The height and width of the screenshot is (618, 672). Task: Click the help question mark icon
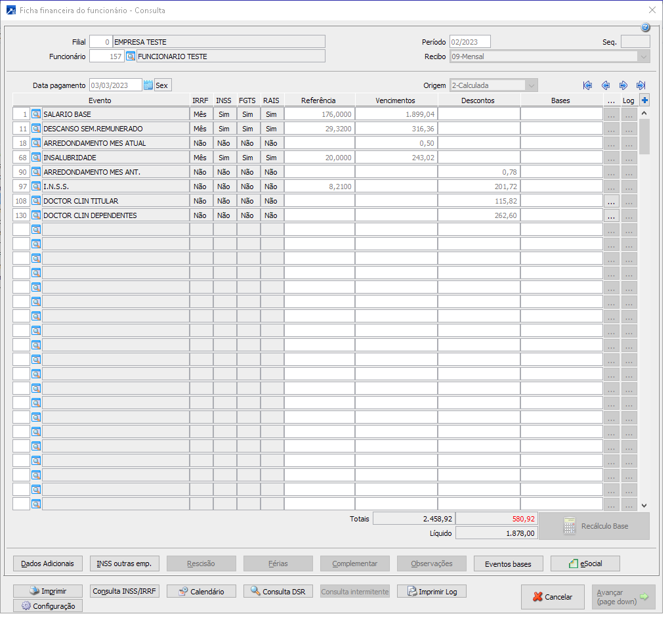(645, 28)
